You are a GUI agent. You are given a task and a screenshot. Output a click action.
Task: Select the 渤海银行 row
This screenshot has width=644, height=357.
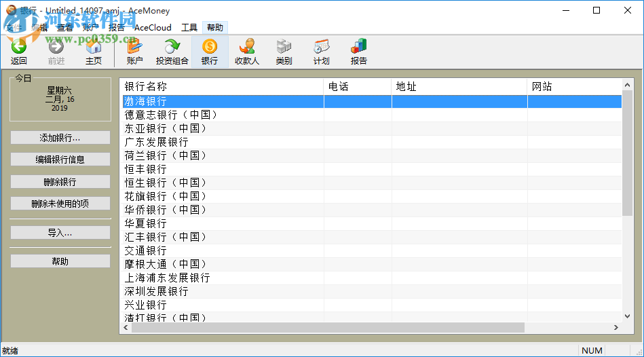click(372, 101)
